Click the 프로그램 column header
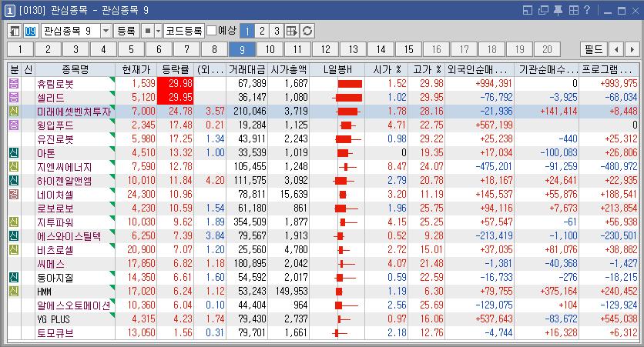644x347 pixels. click(609, 69)
